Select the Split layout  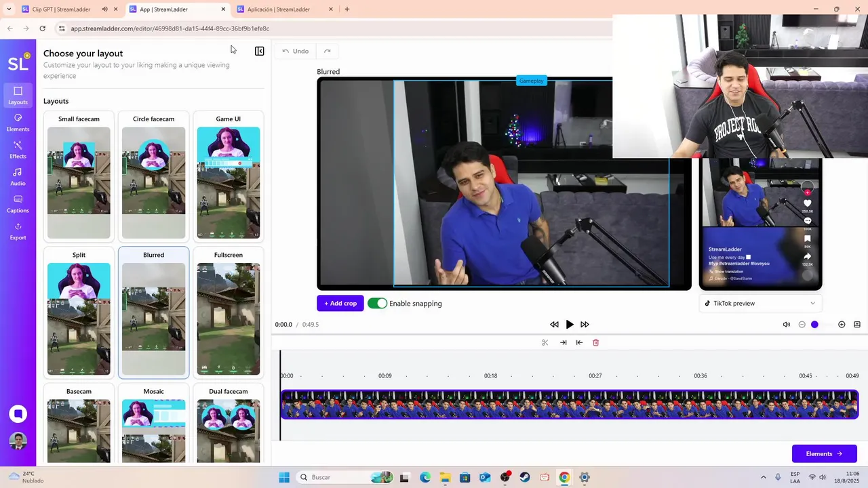point(79,312)
